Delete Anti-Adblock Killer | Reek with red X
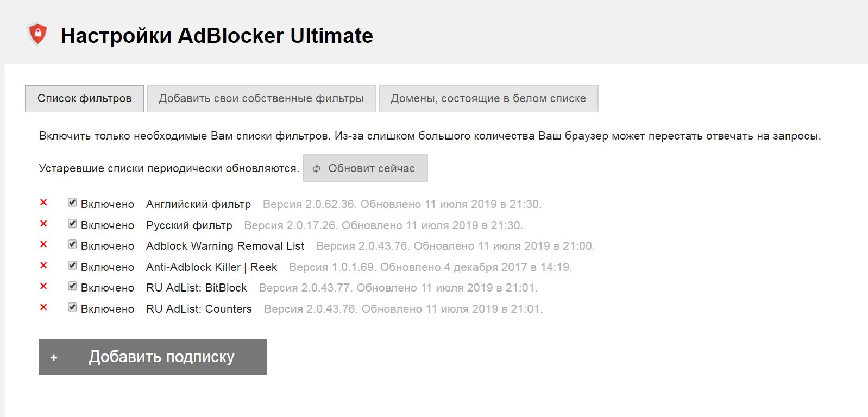The image size is (868, 417). (x=43, y=266)
